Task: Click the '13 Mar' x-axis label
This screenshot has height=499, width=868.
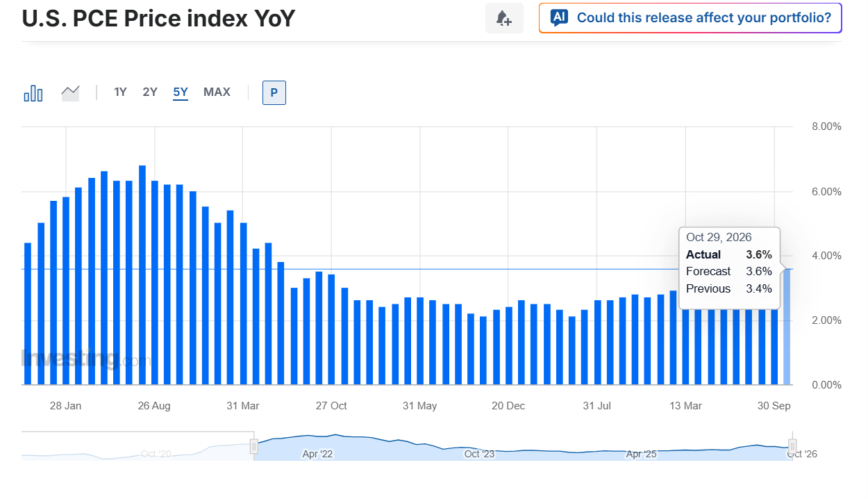Action: [x=685, y=406]
